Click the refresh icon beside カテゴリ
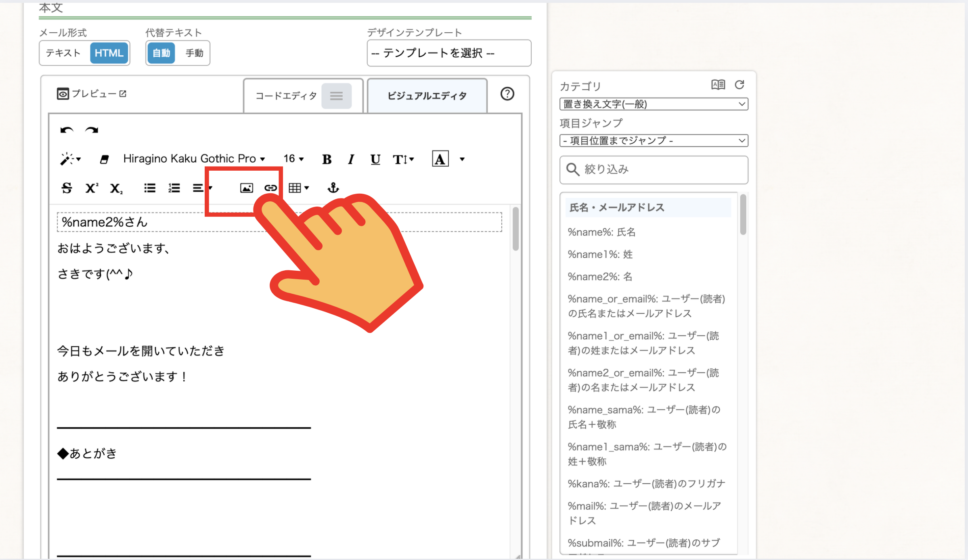 tap(740, 85)
